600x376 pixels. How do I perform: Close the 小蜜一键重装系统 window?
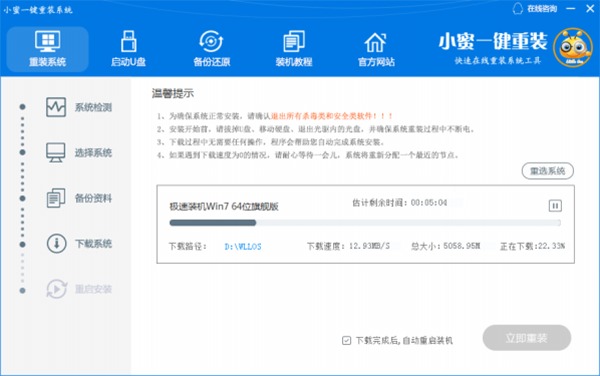(590, 8)
